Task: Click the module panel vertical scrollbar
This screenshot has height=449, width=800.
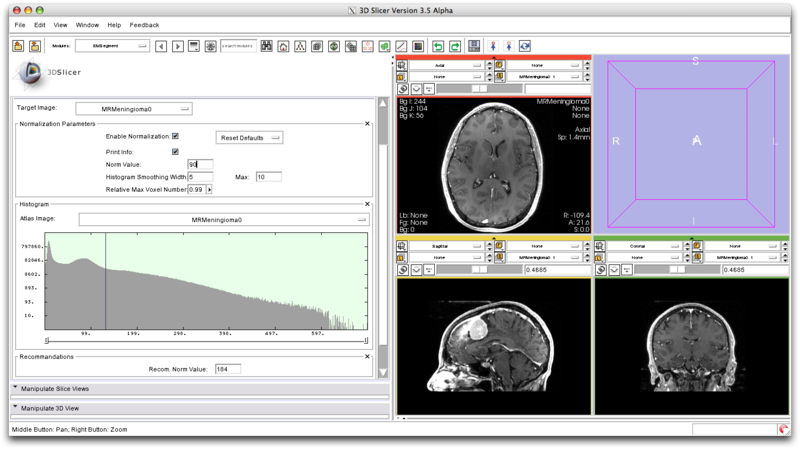Action: [x=383, y=238]
